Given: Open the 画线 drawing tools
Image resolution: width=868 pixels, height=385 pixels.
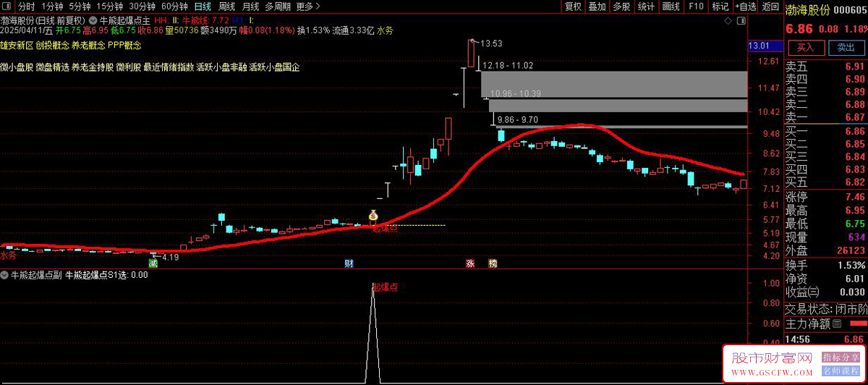Looking at the screenshot, I should pyautogui.click(x=671, y=6).
